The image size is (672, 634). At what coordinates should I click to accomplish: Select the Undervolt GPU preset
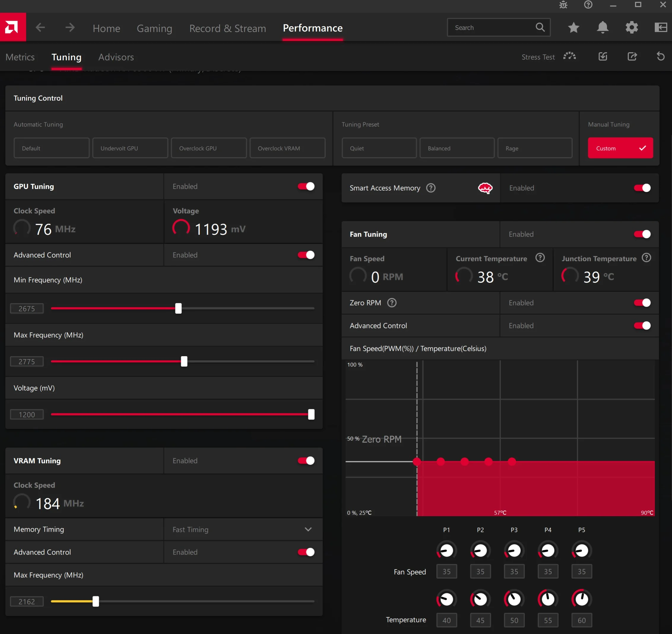click(x=130, y=148)
